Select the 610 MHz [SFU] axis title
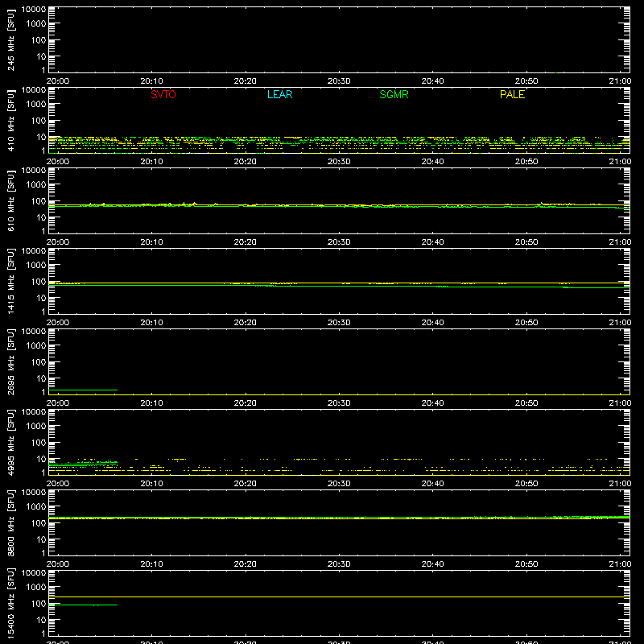The image size is (644, 644). click(x=10, y=200)
